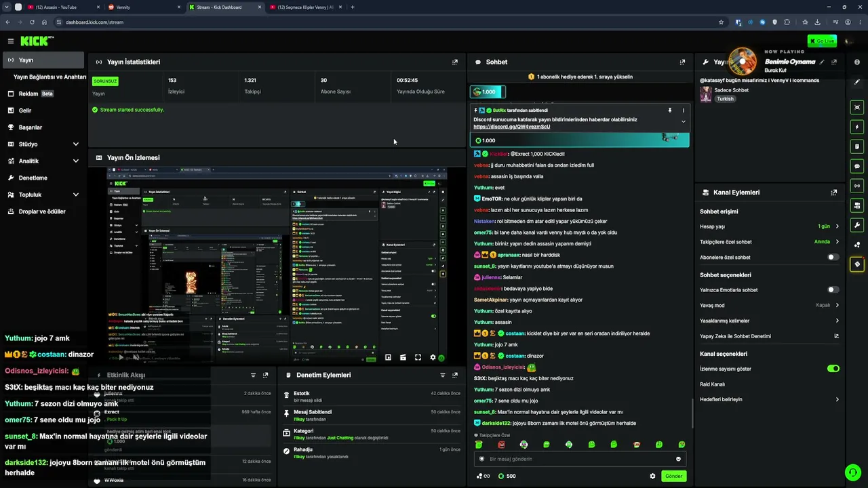This screenshot has height=488, width=868.
Task: Open Hedefleri belirleyin settings
Action: point(770,400)
